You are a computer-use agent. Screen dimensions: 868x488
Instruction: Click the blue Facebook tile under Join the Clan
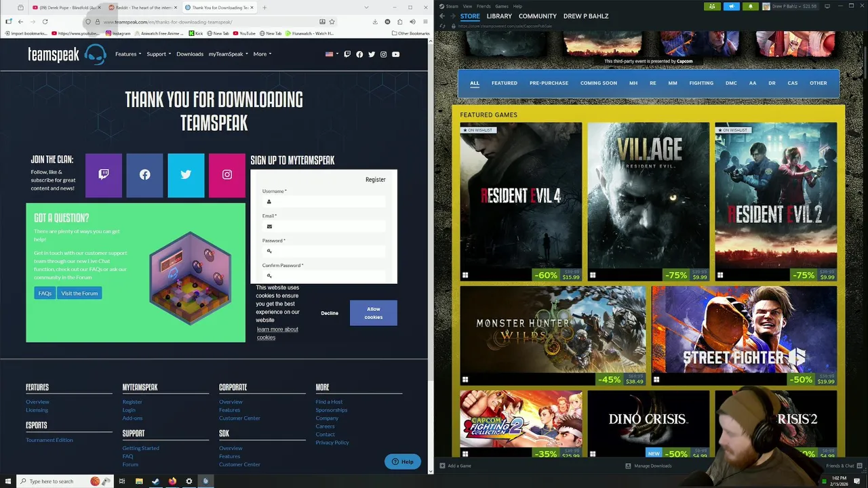(144, 175)
